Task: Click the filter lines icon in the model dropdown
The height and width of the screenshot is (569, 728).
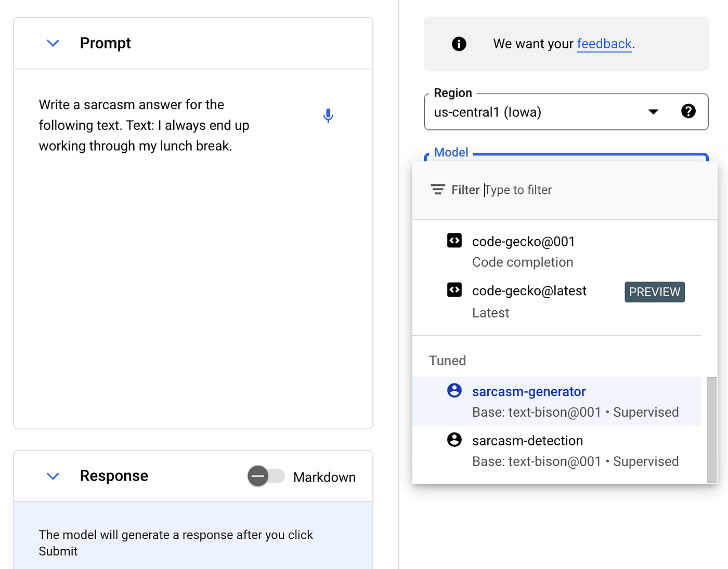Action: click(438, 190)
